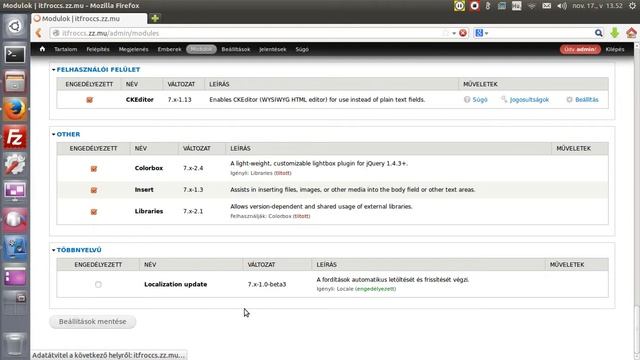Click the search magnifier icon
640x360 pixels.
point(598,33)
